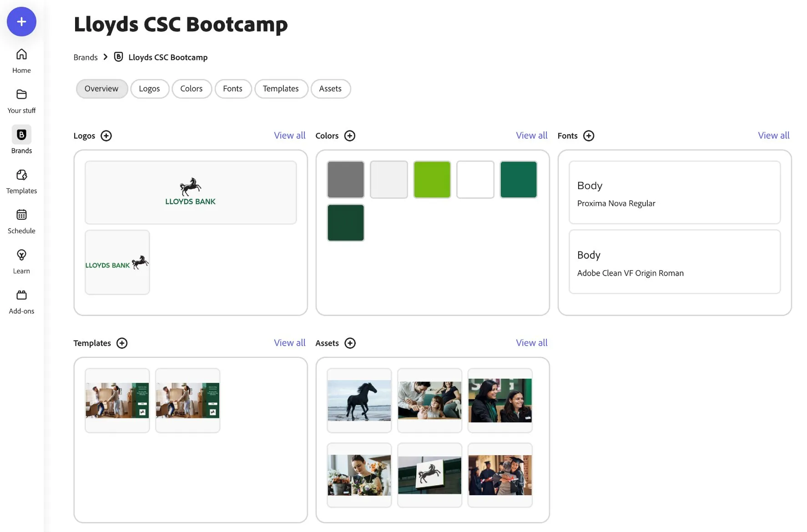Open Add-ons in the sidebar

[x=21, y=301]
